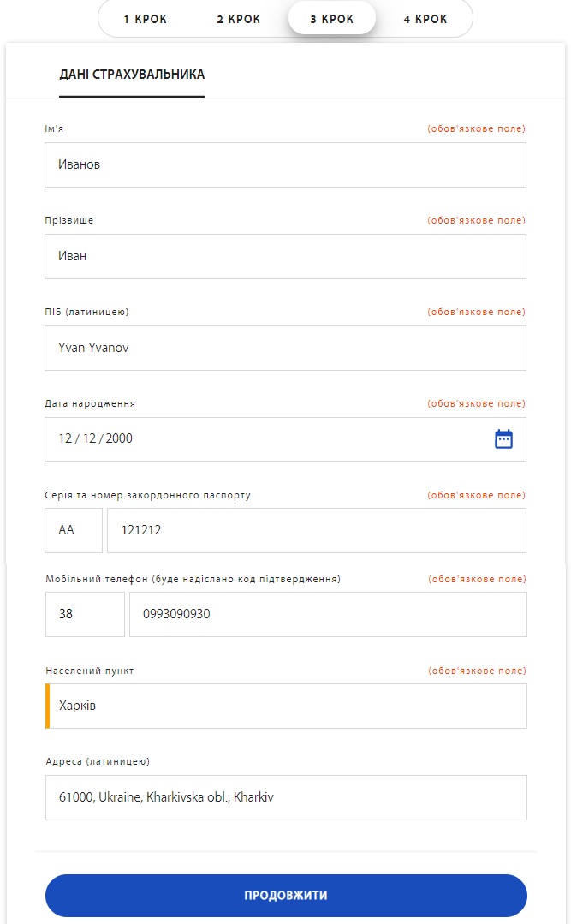Open the ДАНІ СТРАХУВАЛЬНИКА tab
The height and width of the screenshot is (924, 571).
click(132, 75)
